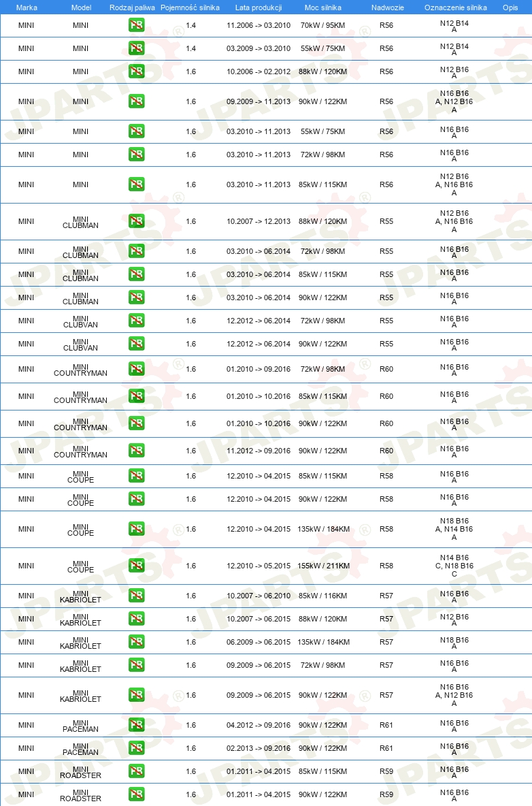
Task: Click the date range 01.2010 -> 09.2016
Action: click(259, 369)
